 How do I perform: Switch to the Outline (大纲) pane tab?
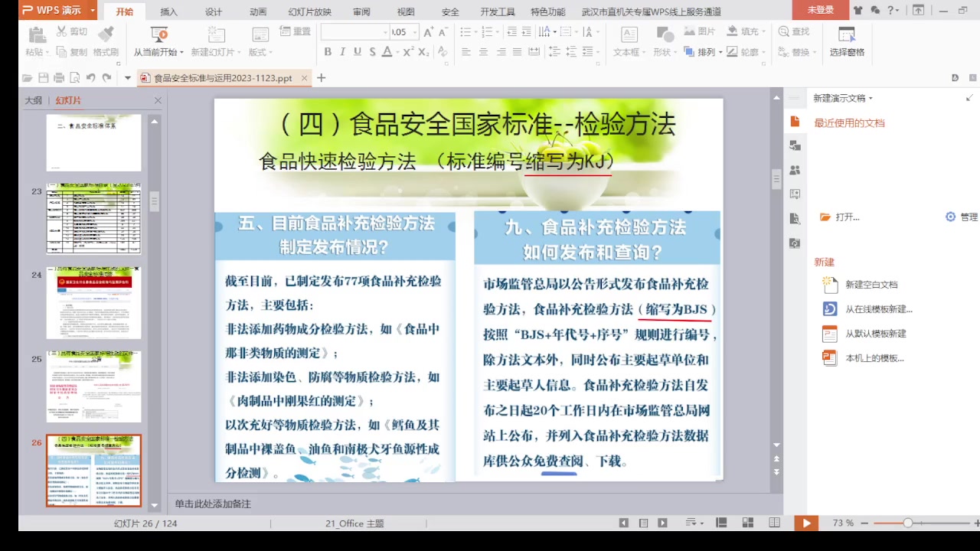33,100
